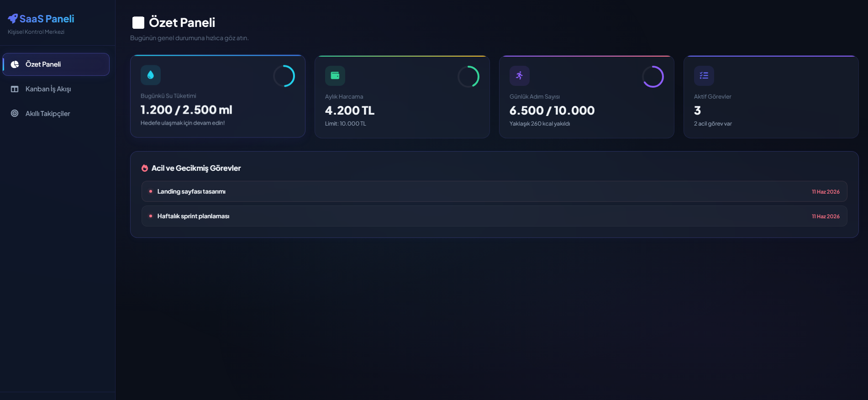Click the running person step icon
Viewport: 868px width, 400px height.
(520, 76)
